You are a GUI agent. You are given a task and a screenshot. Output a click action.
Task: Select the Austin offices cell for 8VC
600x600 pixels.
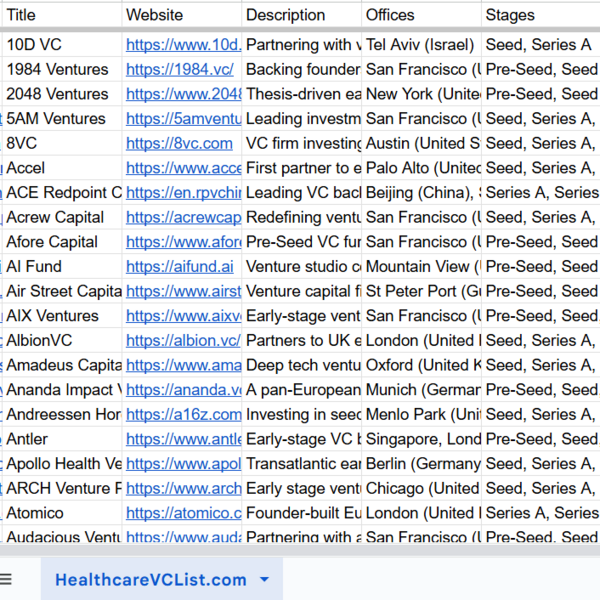(x=421, y=143)
